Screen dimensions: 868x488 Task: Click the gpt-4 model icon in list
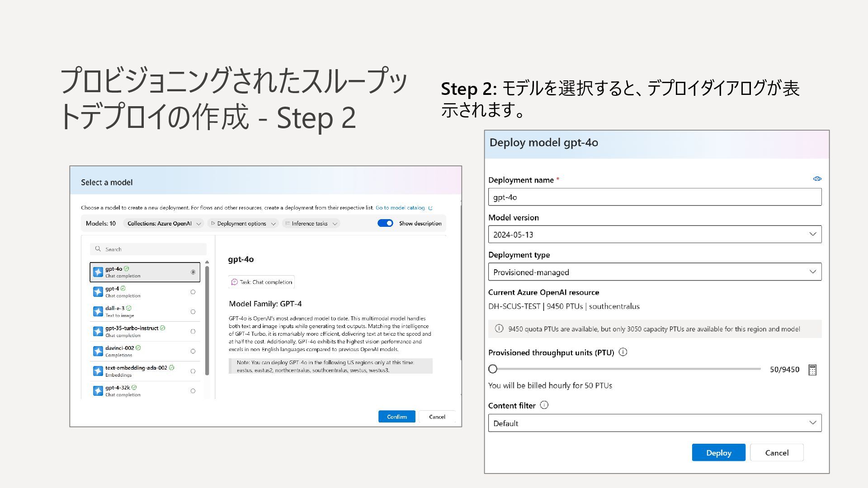click(98, 292)
